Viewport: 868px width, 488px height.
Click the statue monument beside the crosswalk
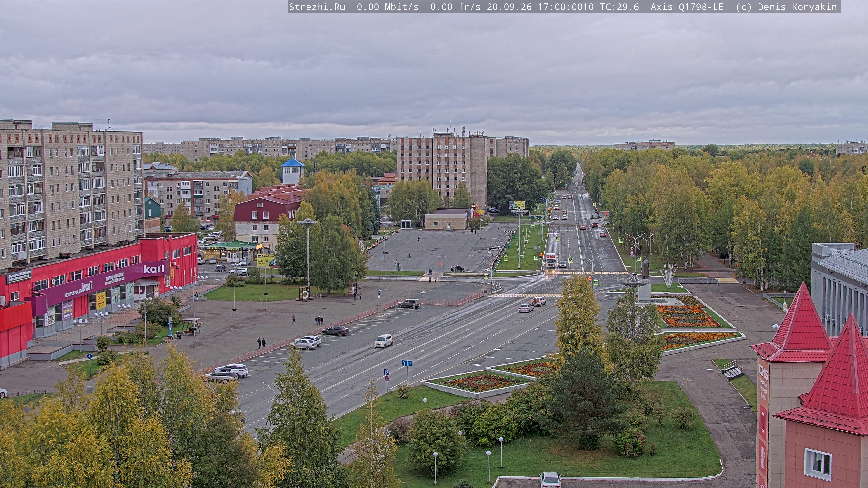[x=645, y=267]
